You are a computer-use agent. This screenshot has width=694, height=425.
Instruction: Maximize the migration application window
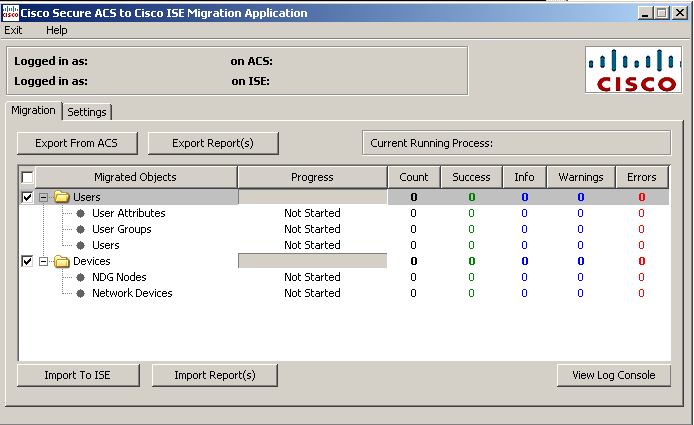pos(662,13)
